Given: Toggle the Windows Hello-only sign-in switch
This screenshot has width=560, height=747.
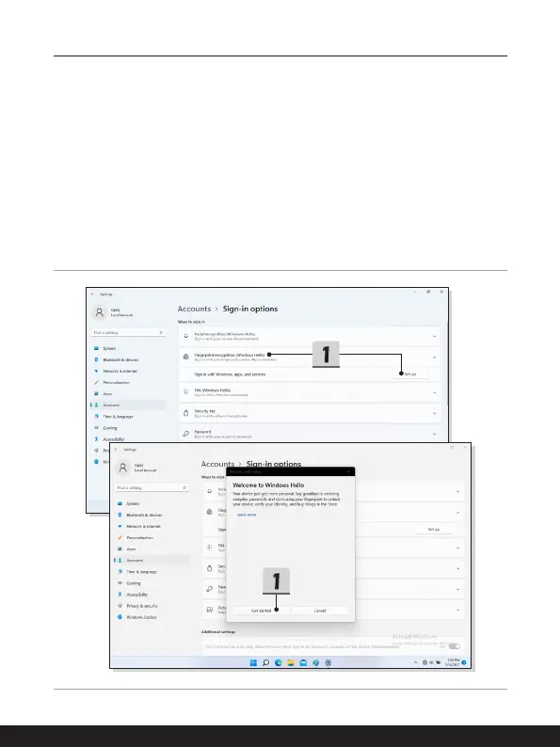Looking at the screenshot, I should tap(455, 646).
